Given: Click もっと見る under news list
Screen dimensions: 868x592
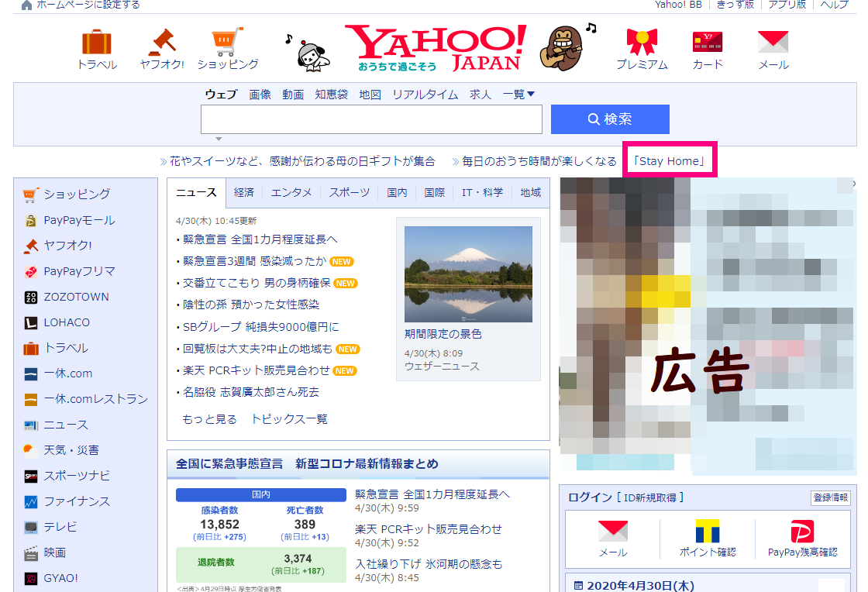Looking at the screenshot, I should 209,419.
